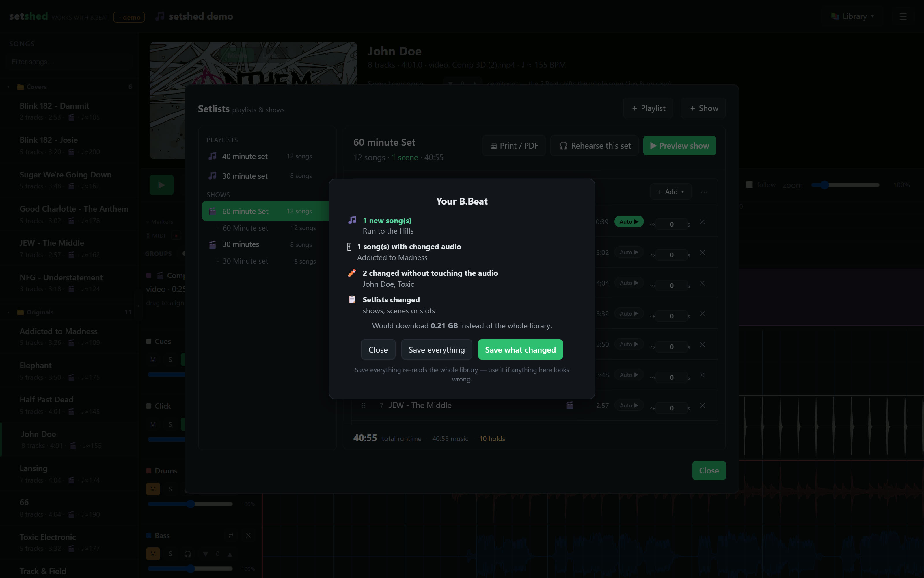This screenshot has height=578, width=924.
Task: Click the green Close button of Setlists
Action: pos(709,470)
